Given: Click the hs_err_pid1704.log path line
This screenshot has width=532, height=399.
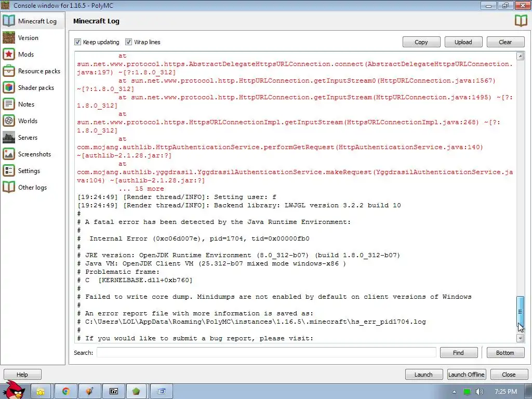Looking at the screenshot, I should point(251,322).
